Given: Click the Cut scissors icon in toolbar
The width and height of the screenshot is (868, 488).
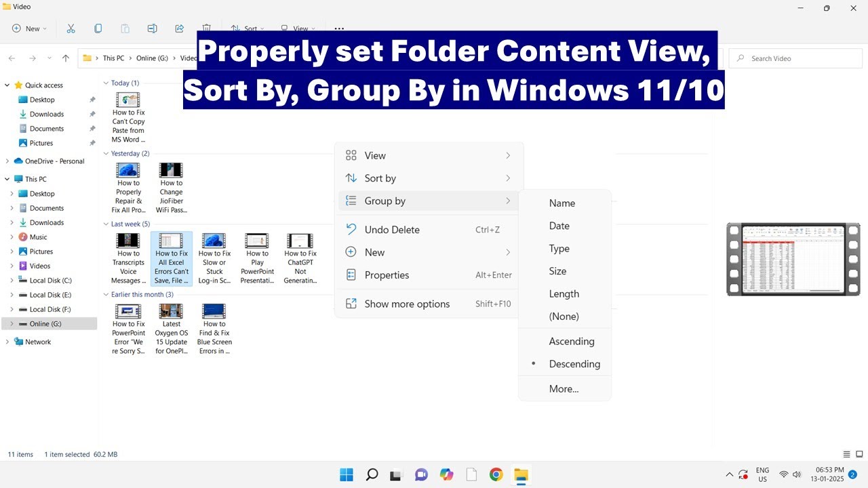Looking at the screenshot, I should tap(71, 28).
